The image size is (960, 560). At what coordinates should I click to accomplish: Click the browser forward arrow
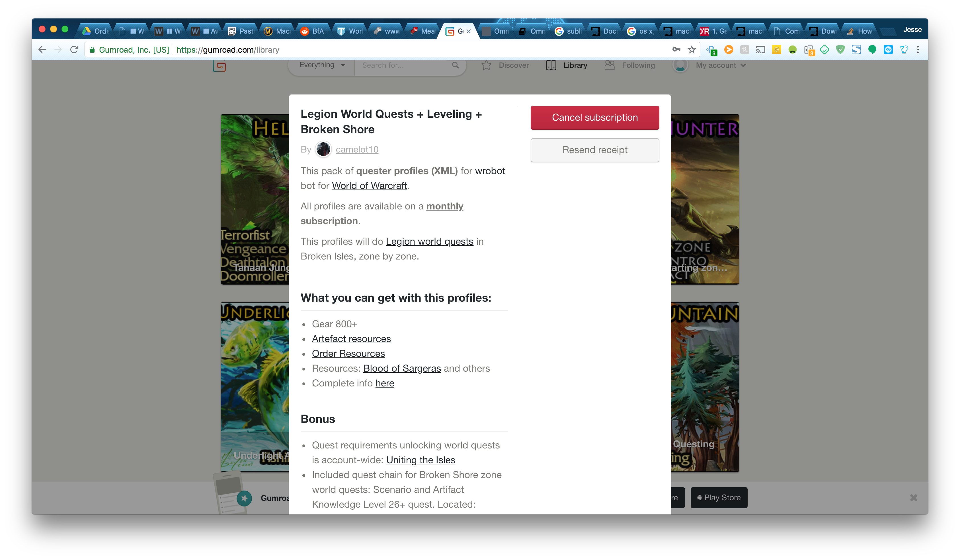(x=58, y=50)
